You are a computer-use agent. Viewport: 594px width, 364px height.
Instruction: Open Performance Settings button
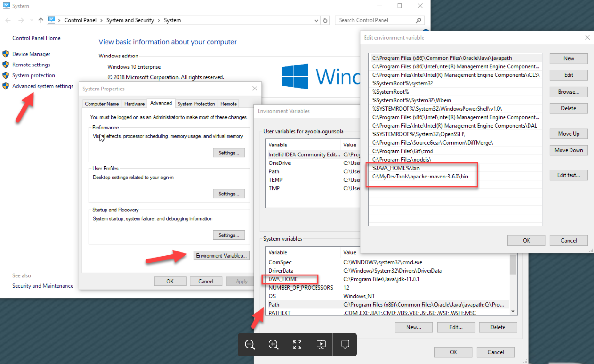coord(229,153)
